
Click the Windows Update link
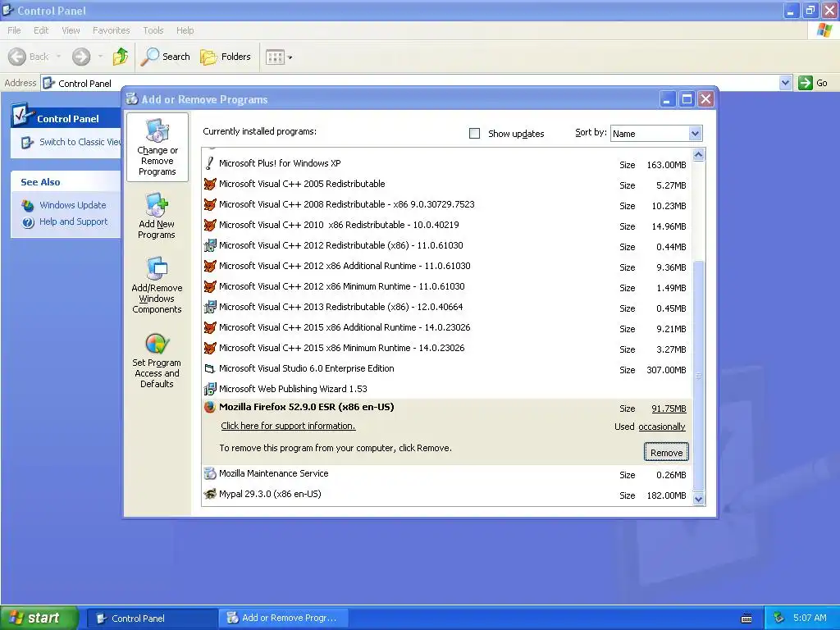click(72, 205)
